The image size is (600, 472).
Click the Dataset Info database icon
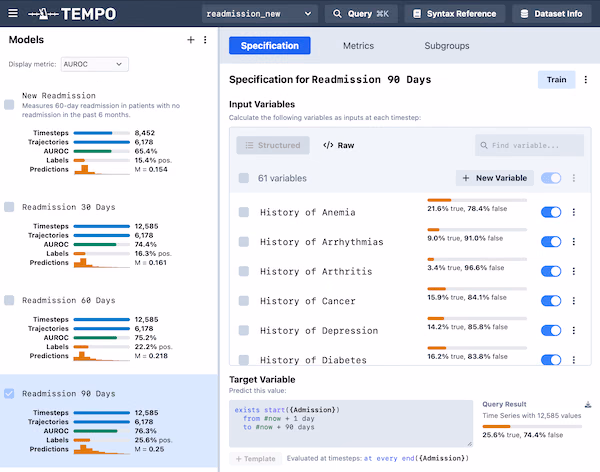524,14
